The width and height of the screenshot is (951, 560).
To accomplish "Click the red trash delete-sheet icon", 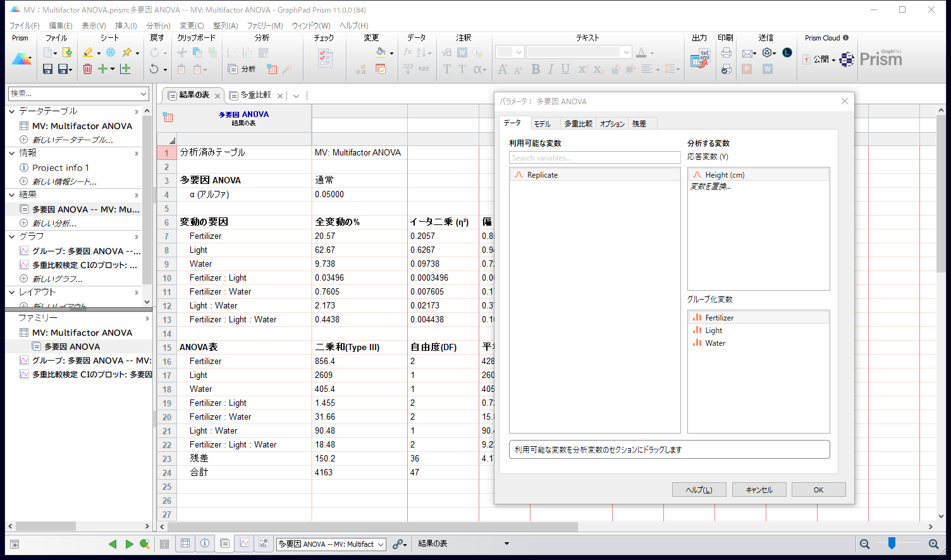I will point(87,69).
